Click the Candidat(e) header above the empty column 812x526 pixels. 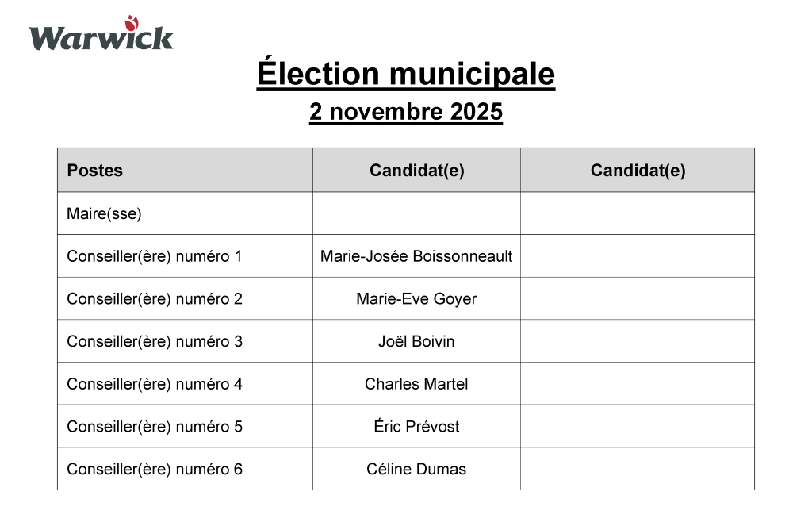point(638,171)
